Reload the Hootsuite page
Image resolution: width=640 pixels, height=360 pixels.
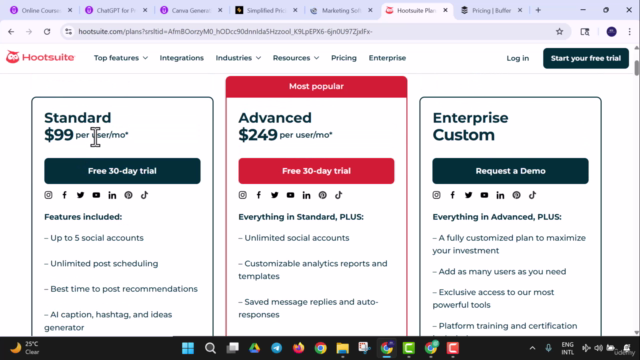47,31
